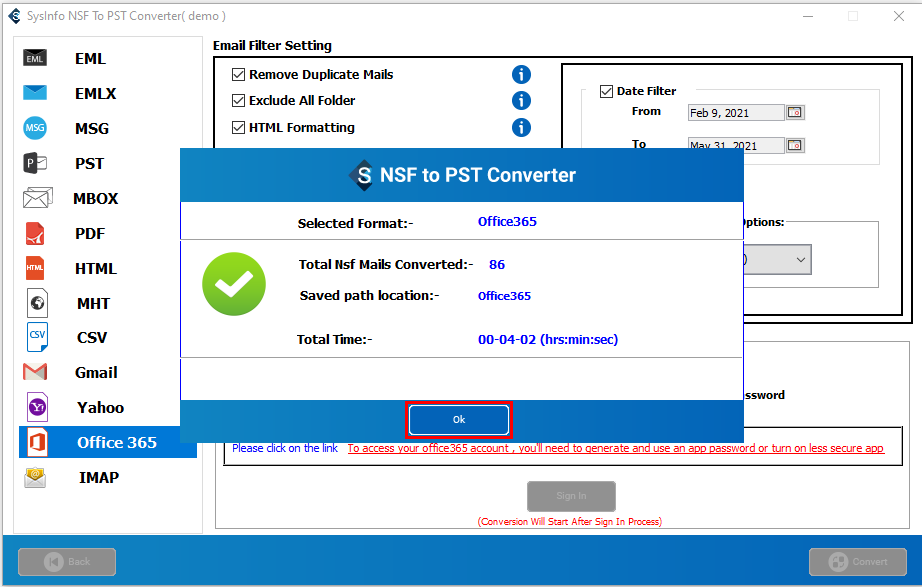This screenshot has width=922, height=587.
Task: Close the converter window
Action: click(898, 16)
